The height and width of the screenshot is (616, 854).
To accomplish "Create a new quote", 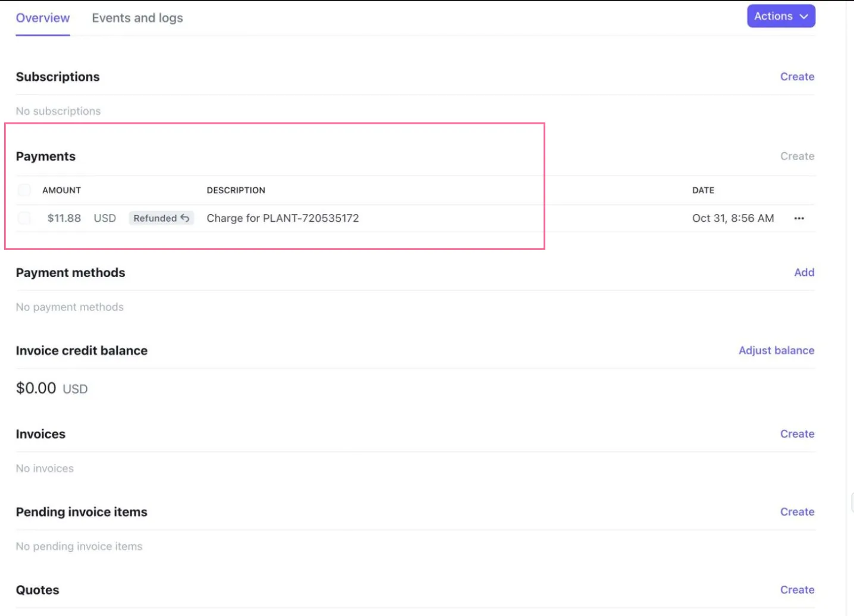I will pyautogui.click(x=797, y=590).
